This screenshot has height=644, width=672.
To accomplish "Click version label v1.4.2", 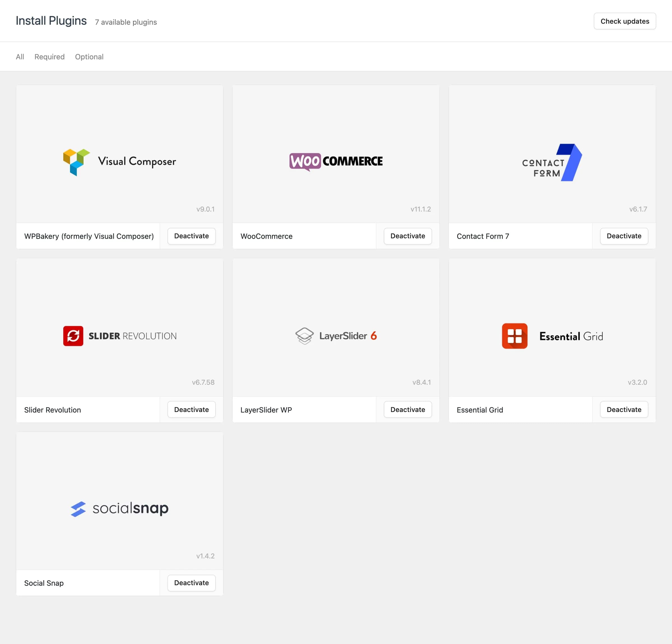I will [x=205, y=556].
